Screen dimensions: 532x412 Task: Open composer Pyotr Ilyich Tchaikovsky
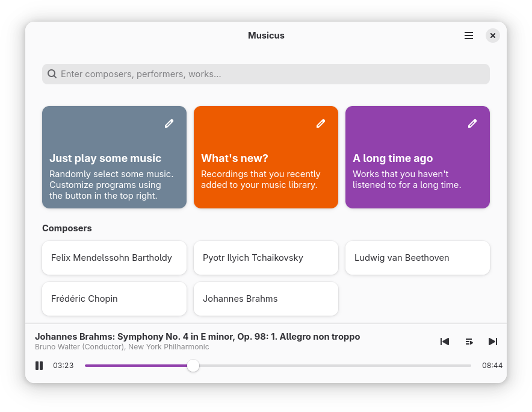[x=265, y=258]
